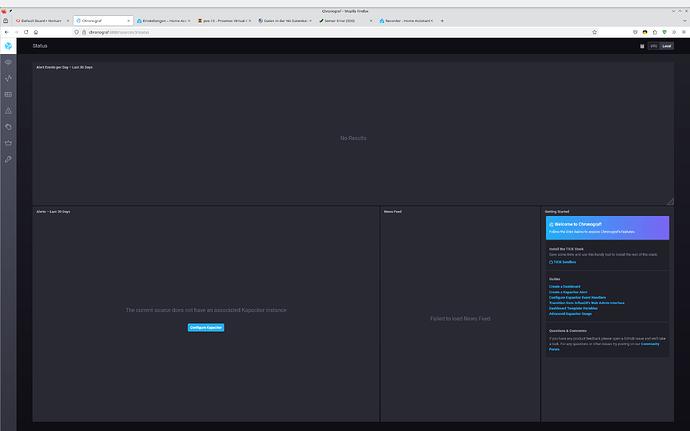Open the tracking protection shield icon
The image size is (690, 431).
pos(77,32)
